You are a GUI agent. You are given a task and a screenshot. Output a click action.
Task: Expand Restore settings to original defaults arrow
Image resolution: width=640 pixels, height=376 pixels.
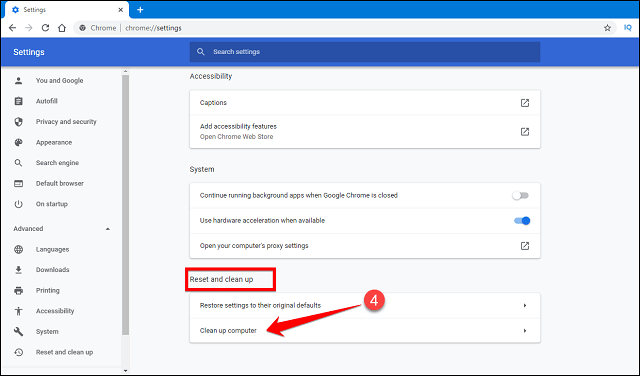click(x=525, y=305)
